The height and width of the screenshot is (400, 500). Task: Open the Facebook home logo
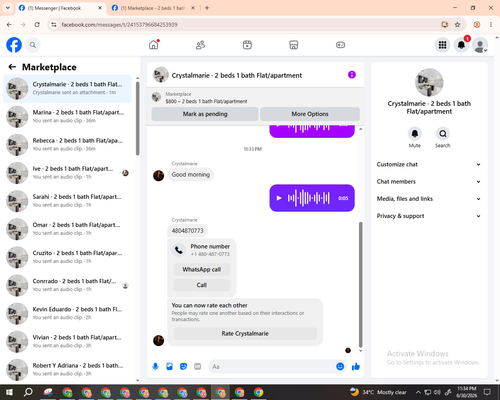(x=14, y=45)
